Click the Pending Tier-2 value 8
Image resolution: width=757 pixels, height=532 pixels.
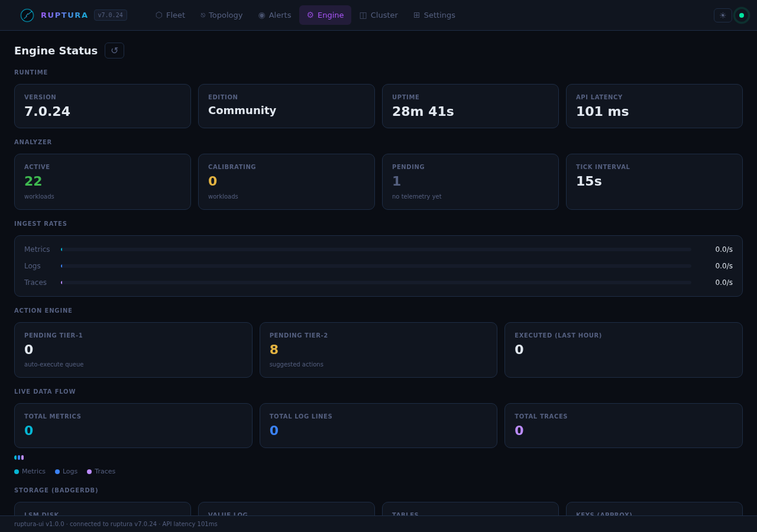click(x=274, y=350)
